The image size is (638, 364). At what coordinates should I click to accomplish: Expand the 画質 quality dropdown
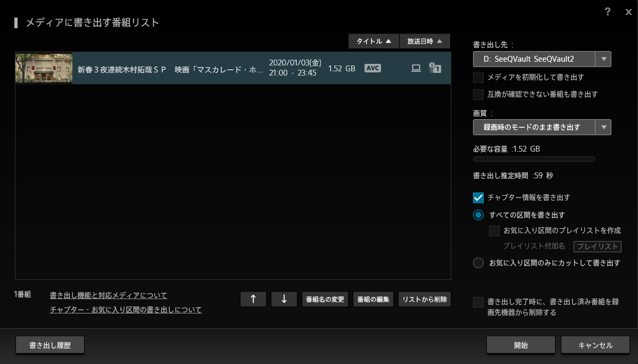tap(542, 127)
